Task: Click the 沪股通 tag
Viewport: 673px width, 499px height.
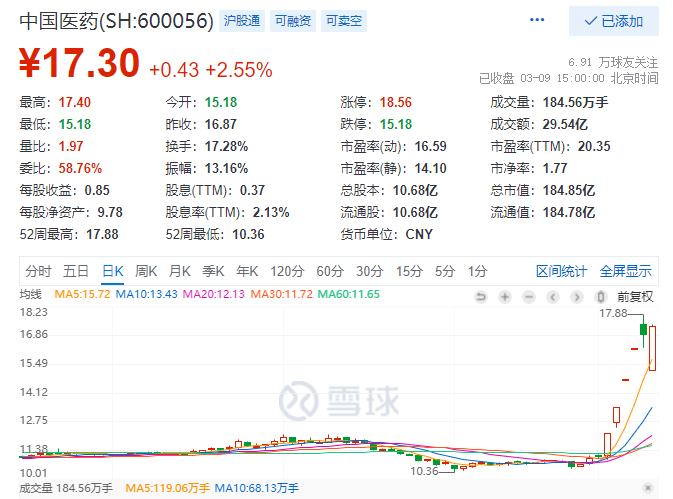Action: (x=242, y=21)
